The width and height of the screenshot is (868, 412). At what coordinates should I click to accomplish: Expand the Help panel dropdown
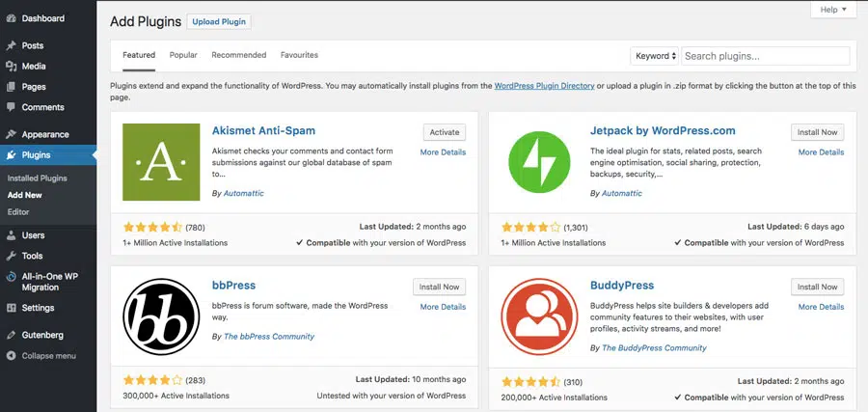(x=833, y=10)
